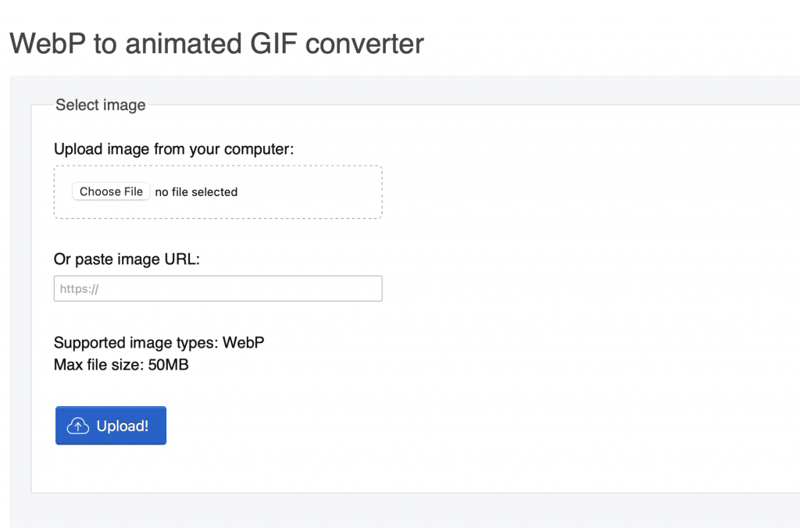Click the word "WebP" in page heading

(x=48, y=43)
